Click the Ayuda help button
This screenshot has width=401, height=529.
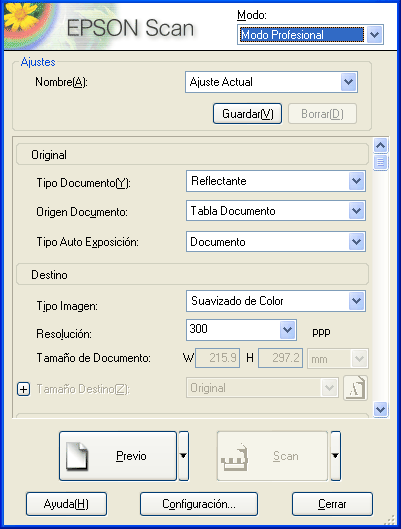point(66,504)
